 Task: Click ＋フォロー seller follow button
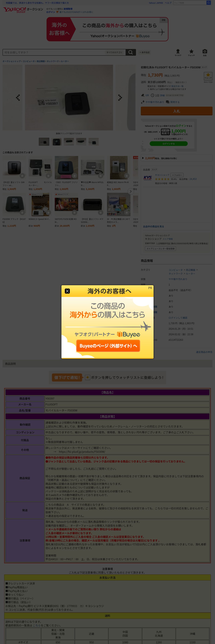pyautogui.click(x=177, y=175)
